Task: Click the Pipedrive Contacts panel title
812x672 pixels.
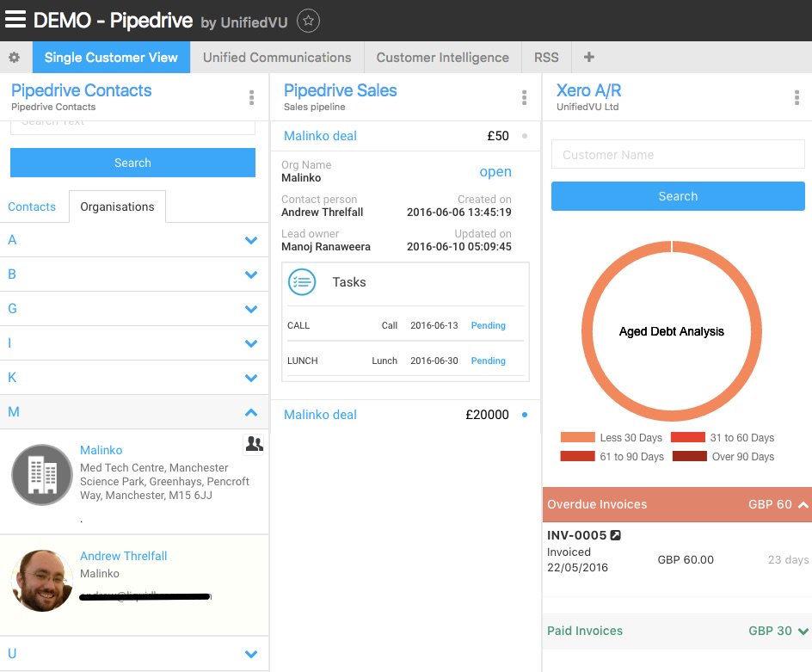Action: coord(82,90)
